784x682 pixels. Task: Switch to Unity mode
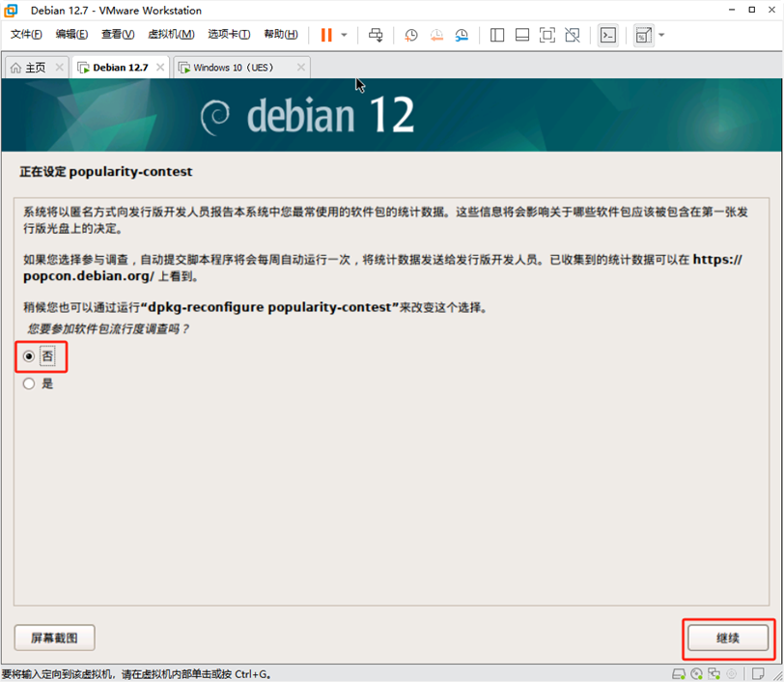(x=573, y=35)
